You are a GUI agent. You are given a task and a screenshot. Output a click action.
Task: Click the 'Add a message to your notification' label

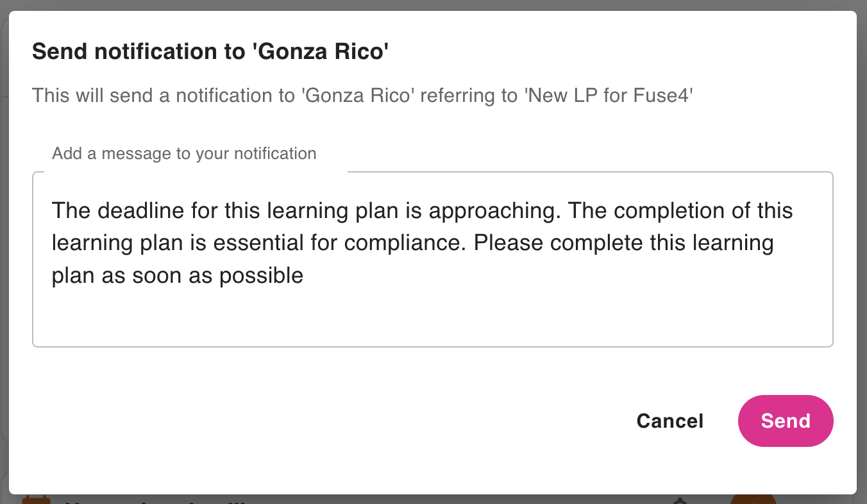click(x=184, y=154)
